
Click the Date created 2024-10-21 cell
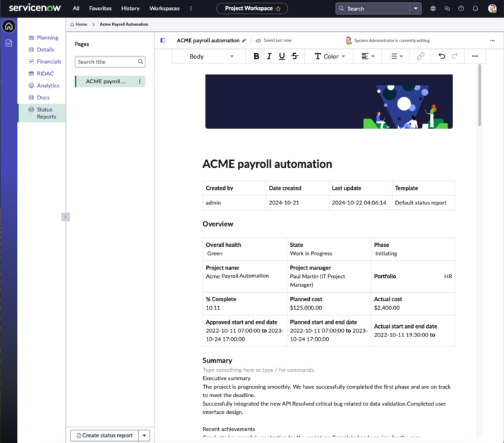click(x=297, y=202)
